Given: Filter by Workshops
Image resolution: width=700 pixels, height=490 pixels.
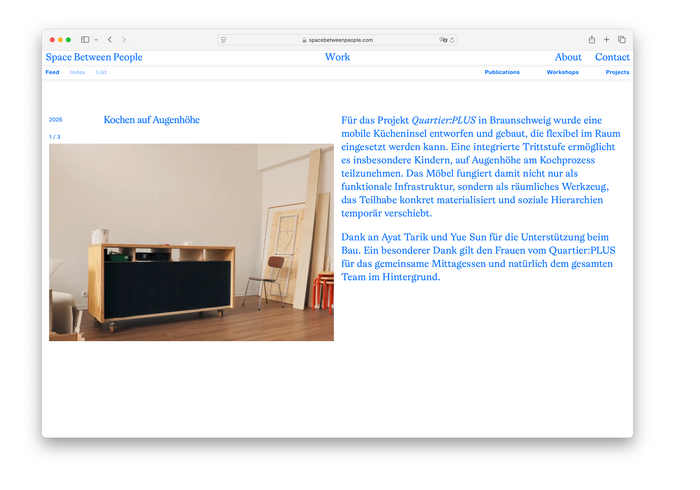Looking at the screenshot, I should (x=562, y=72).
